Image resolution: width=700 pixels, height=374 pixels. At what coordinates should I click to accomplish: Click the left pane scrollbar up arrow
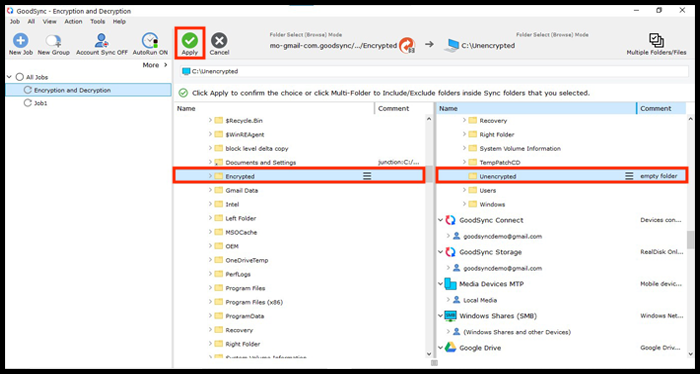[x=429, y=119]
